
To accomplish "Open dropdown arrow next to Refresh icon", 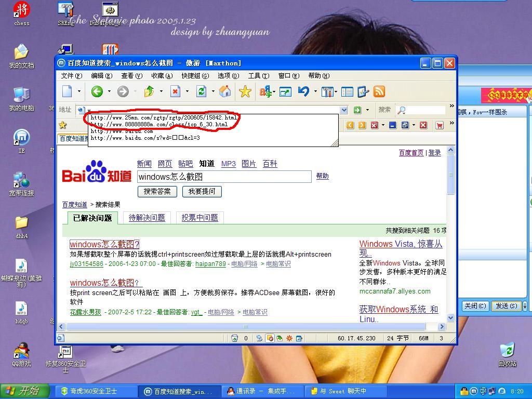I will (x=213, y=91).
